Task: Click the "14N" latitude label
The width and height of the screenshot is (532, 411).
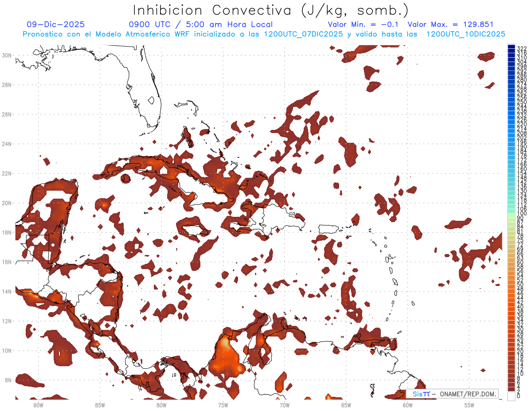Action: (7, 291)
